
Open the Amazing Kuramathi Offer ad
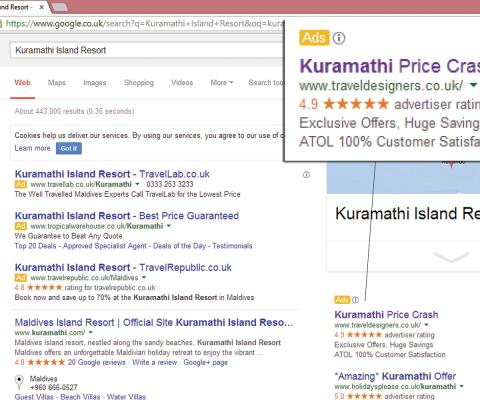[395, 376]
